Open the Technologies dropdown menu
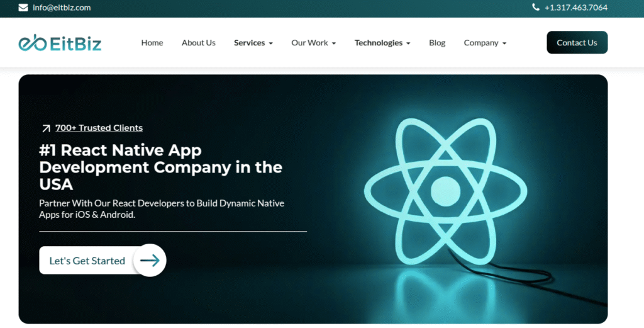Image resolution: width=644 pixels, height=328 pixels. tap(382, 43)
